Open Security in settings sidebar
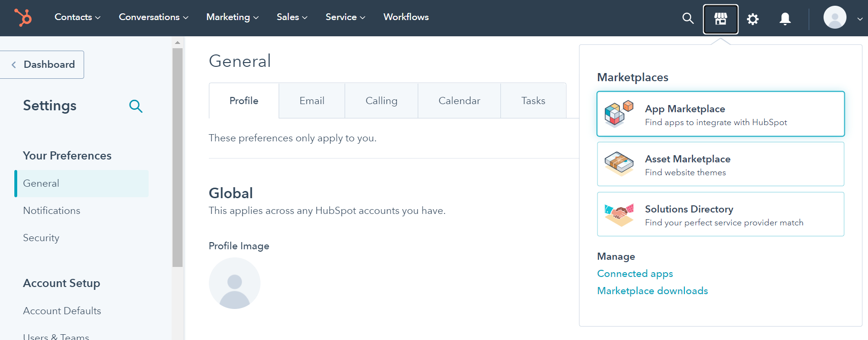Screen dimensions: 868x340 (41, 238)
